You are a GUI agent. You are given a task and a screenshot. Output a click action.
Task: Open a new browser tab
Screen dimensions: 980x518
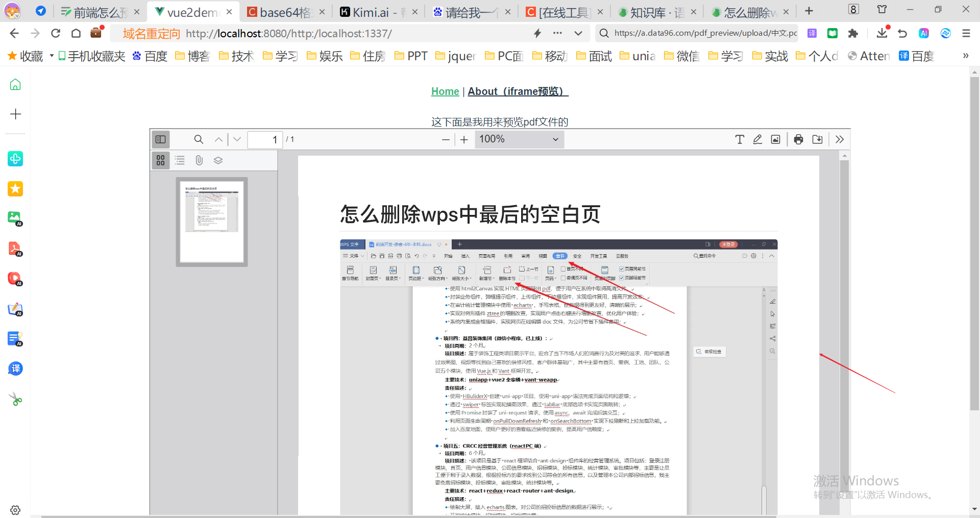809,11
